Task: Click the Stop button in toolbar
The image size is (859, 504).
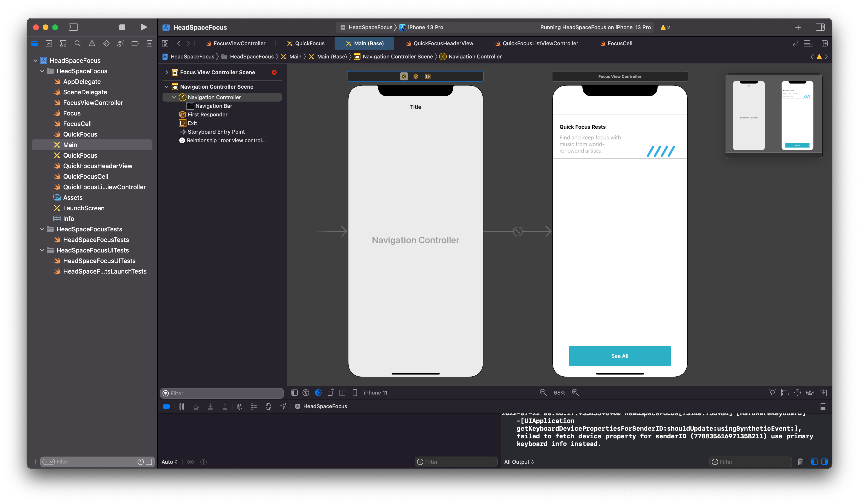Action: click(x=122, y=27)
